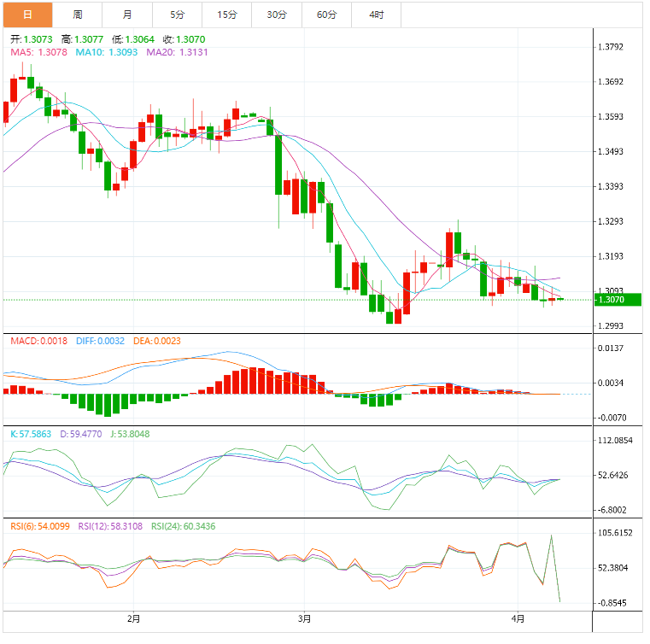This screenshot has height=644, width=650.
Task: Click the 1.3593 price axis label
Action: [x=610, y=116]
